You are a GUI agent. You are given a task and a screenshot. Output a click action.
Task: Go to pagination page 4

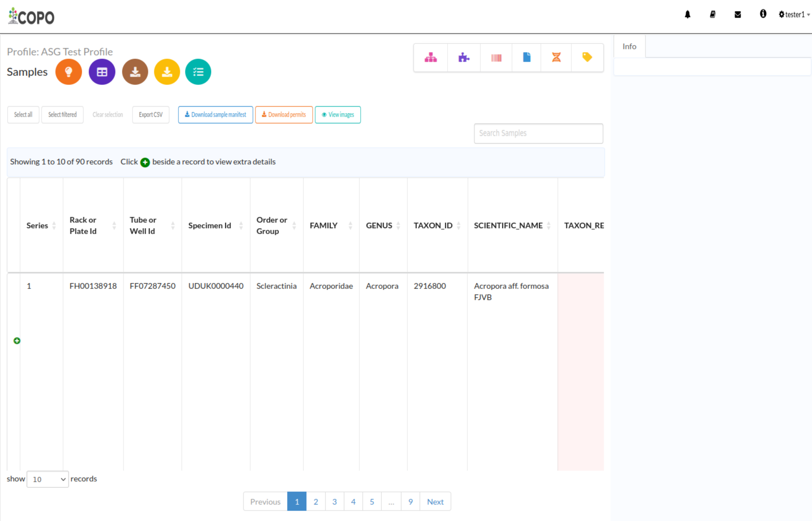coord(353,502)
